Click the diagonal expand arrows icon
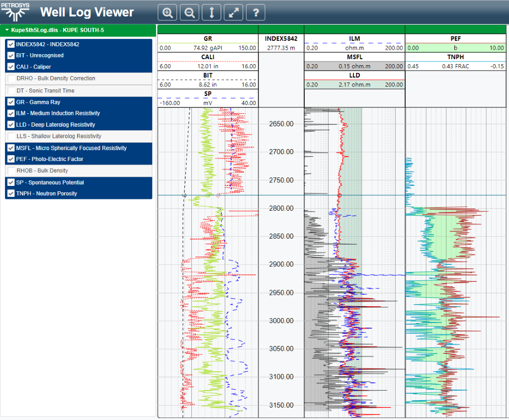Screen dimensions: 509x420 coord(234,13)
